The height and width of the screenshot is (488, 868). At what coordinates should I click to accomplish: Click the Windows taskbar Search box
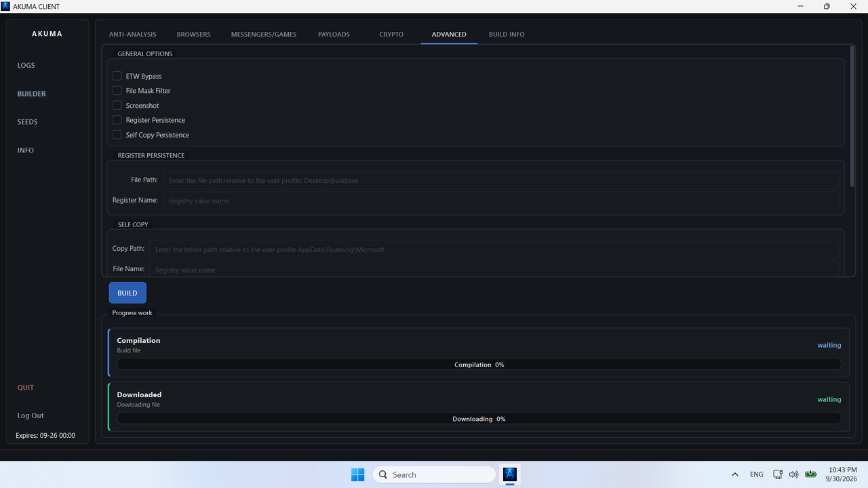(434, 474)
